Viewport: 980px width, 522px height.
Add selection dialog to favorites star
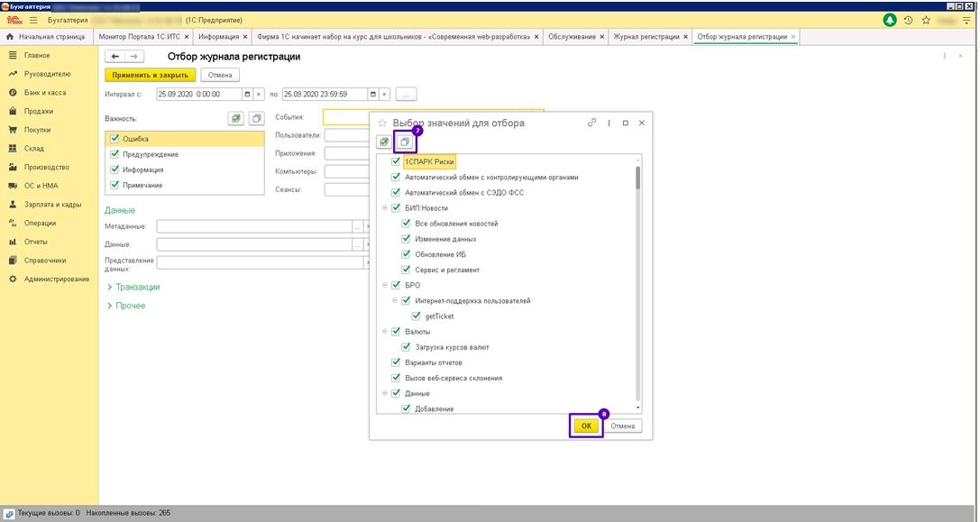coord(382,124)
